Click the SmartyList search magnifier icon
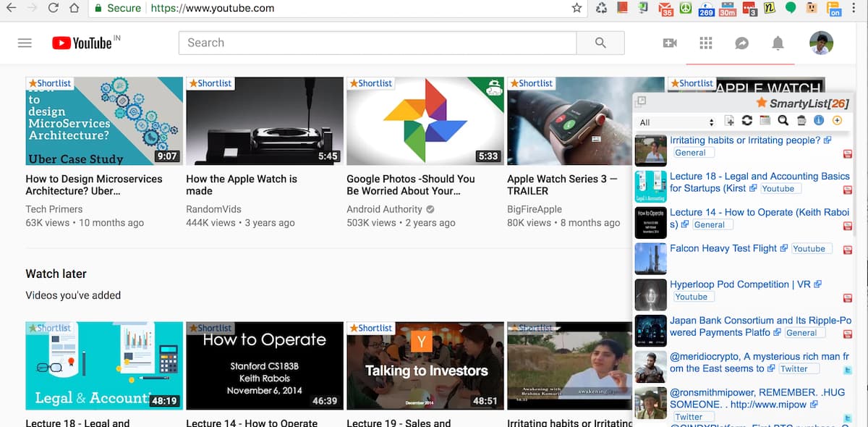 783,121
